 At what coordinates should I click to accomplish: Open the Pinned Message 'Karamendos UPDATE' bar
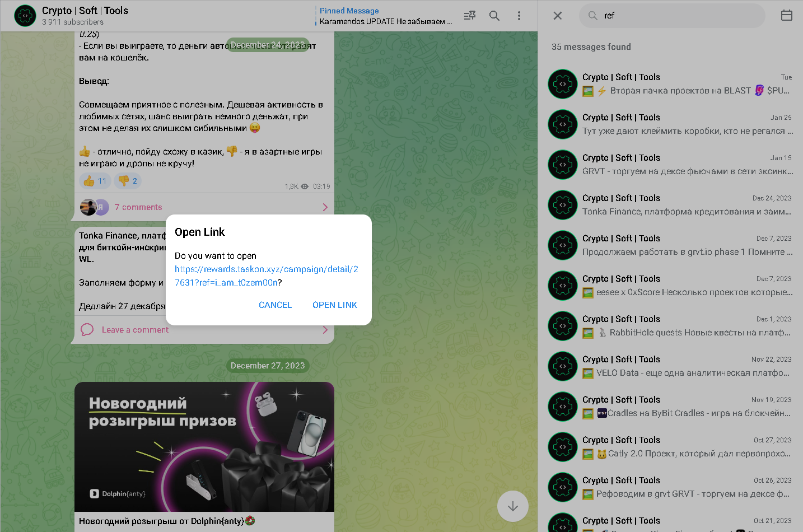point(385,16)
